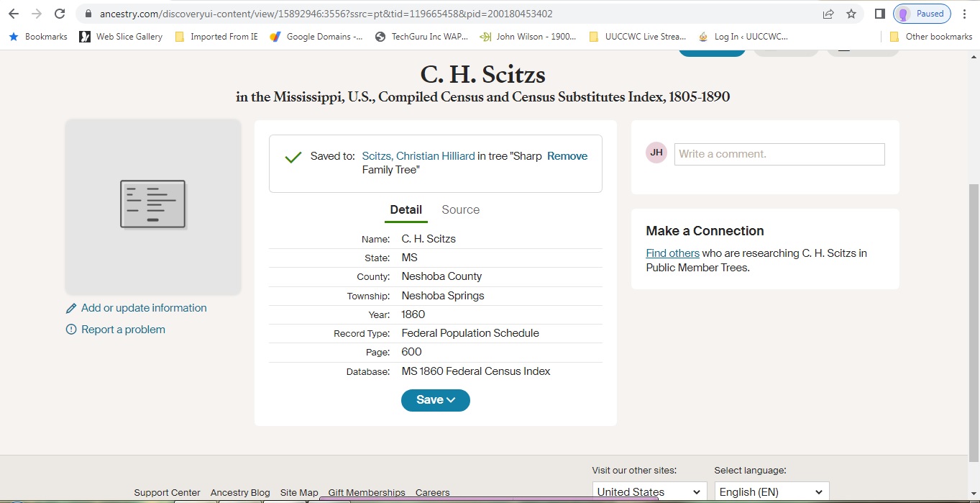The width and height of the screenshot is (980, 503).
Task: Open the Bookmarks star shortcut
Action: [x=37, y=37]
